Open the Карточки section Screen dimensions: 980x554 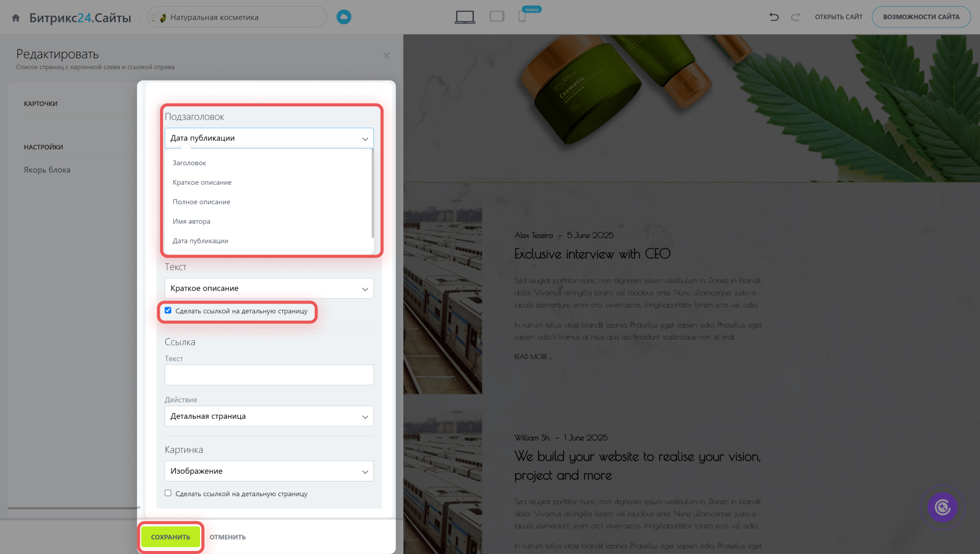point(41,104)
